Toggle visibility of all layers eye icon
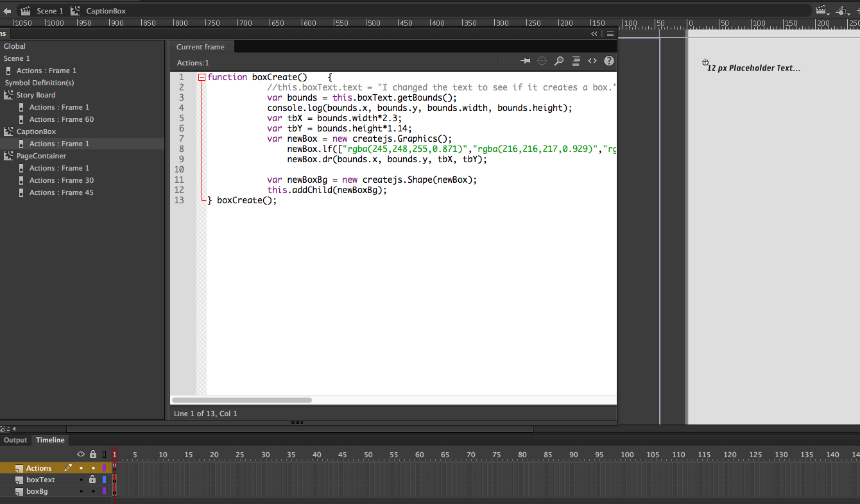The image size is (860, 504). tap(81, 454)
